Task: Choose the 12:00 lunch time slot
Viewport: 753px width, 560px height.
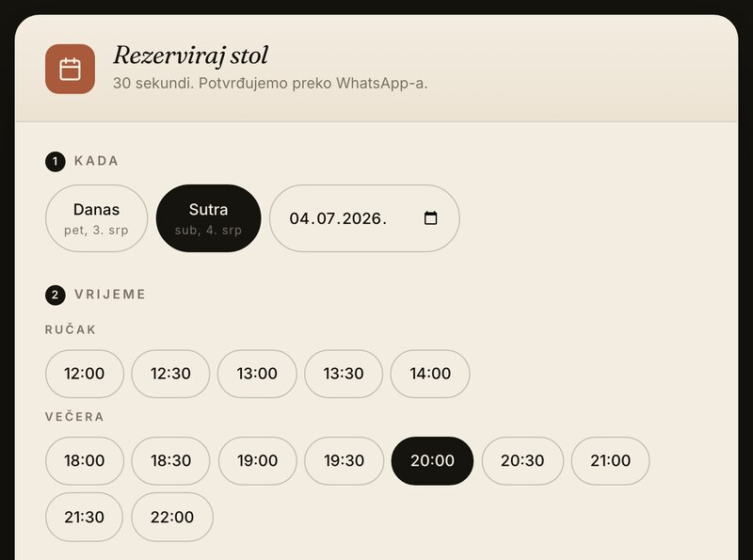Action: point(85,374)
